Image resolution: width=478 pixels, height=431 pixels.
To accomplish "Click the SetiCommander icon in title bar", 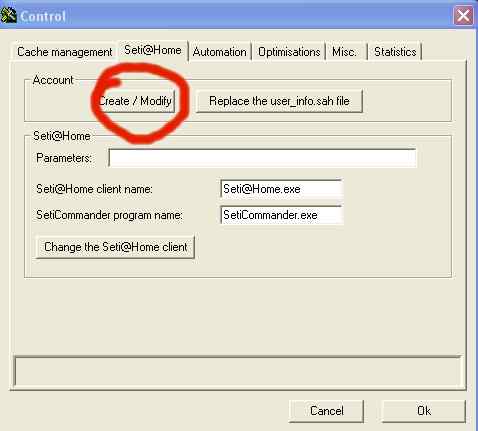I will click(x=8, y=15).
